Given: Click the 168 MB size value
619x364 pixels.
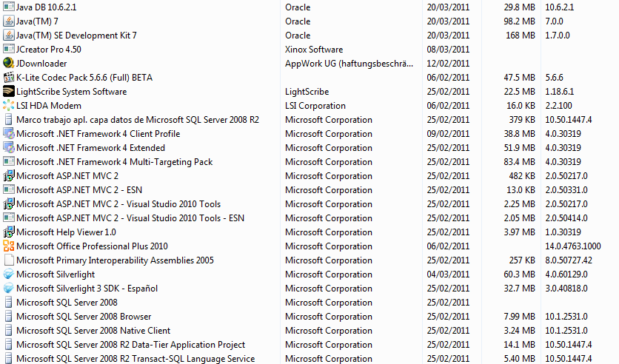Looking at the screenshot, I should pyautogui.click(x=521, y=36).
